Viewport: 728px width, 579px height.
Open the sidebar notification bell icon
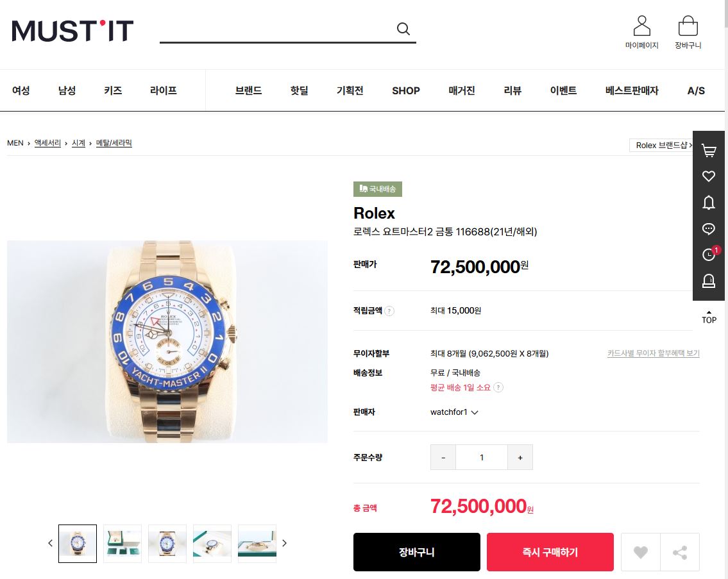coord(709,203)
